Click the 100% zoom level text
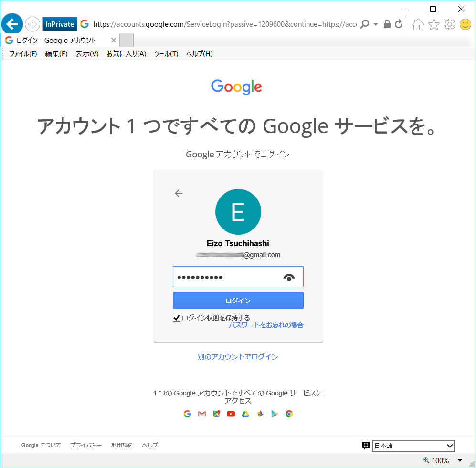The height and width of the screenshot is (468, 476). pos(440,460)
